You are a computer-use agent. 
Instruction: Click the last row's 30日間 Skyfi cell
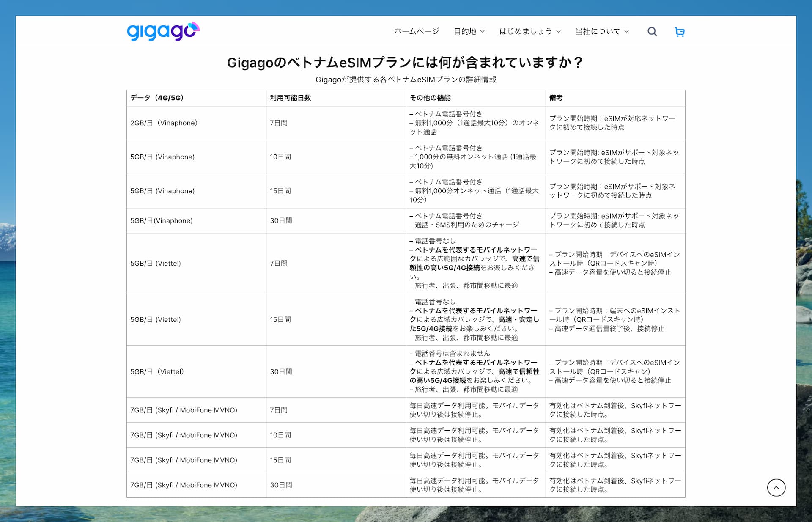pyautogui.click(x=281, y=485)
